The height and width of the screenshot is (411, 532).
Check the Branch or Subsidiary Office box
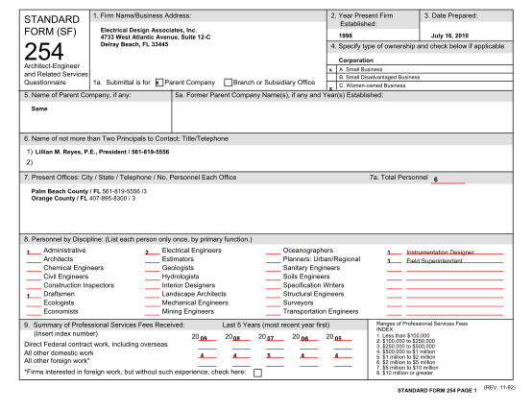pyautogui.click(x=228, y=83)
